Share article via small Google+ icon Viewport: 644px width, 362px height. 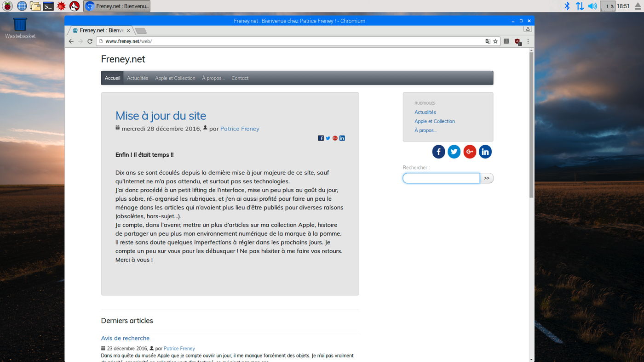(335, 138)
